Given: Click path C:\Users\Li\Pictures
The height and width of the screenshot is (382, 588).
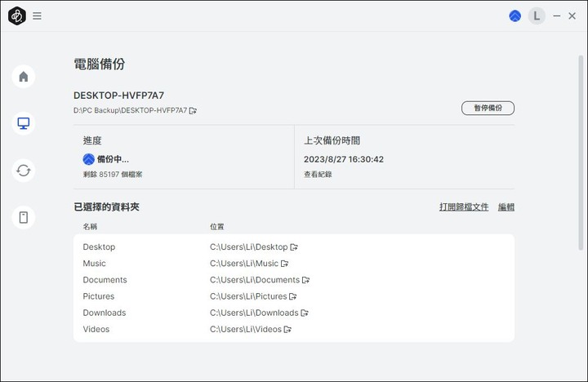Looking at the screenshot, I should pos(248,296).
